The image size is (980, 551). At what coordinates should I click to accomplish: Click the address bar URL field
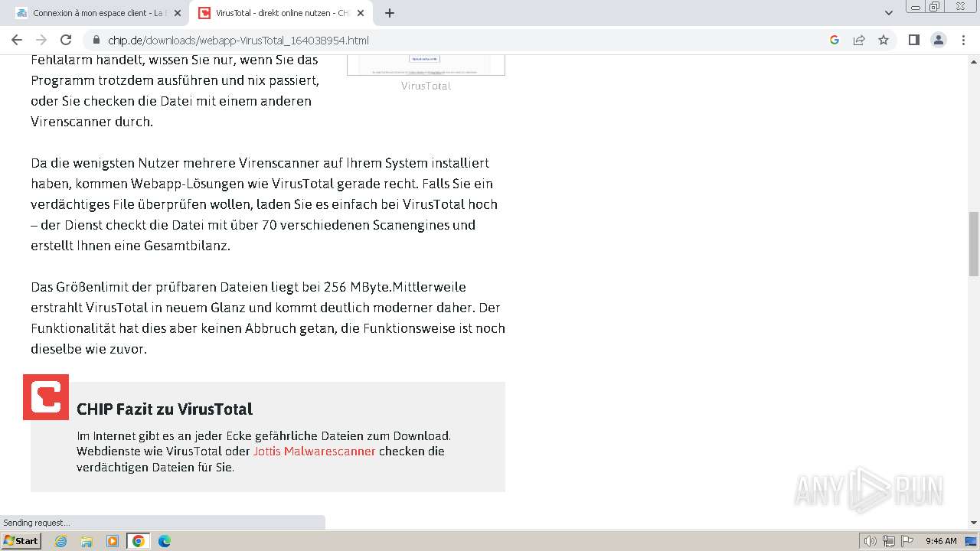459,40
